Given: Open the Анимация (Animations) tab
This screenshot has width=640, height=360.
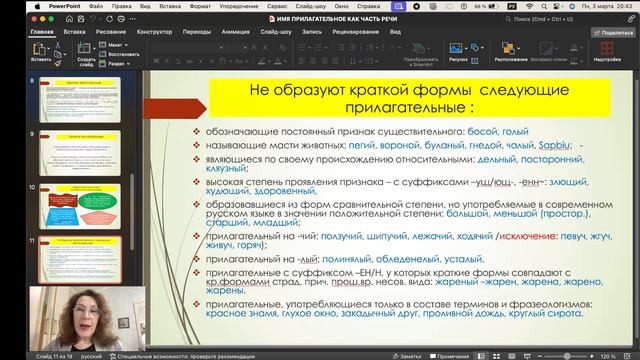Looking at the screenshot, I should [236, 32].
